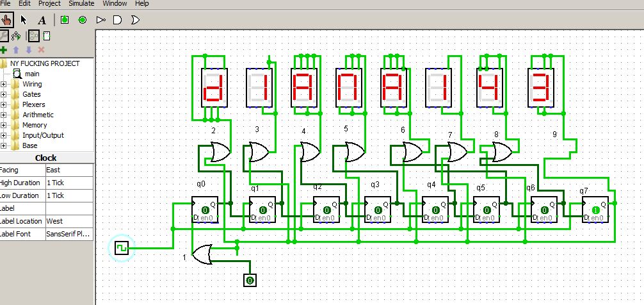Screen dimensions: 644x305
Task: Open the Help menu
Action: pos(141,4)
